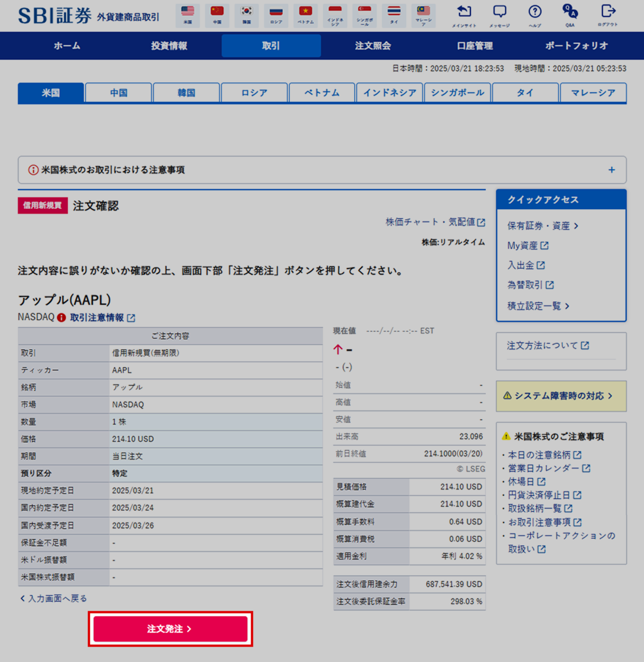Switch to the 中国 market tab
644x662 pixels.
(118, 93)
